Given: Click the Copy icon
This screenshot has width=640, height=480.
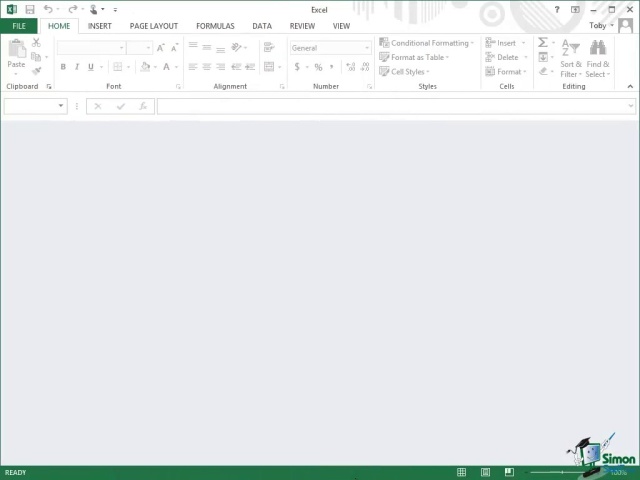Looking at the screenshot, I should [x=36, y=57].
